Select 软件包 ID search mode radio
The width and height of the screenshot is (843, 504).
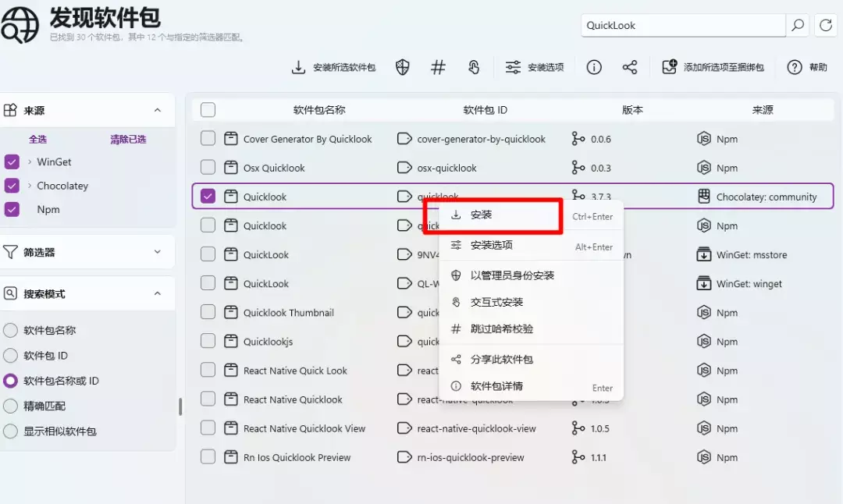tap(10, 355)
